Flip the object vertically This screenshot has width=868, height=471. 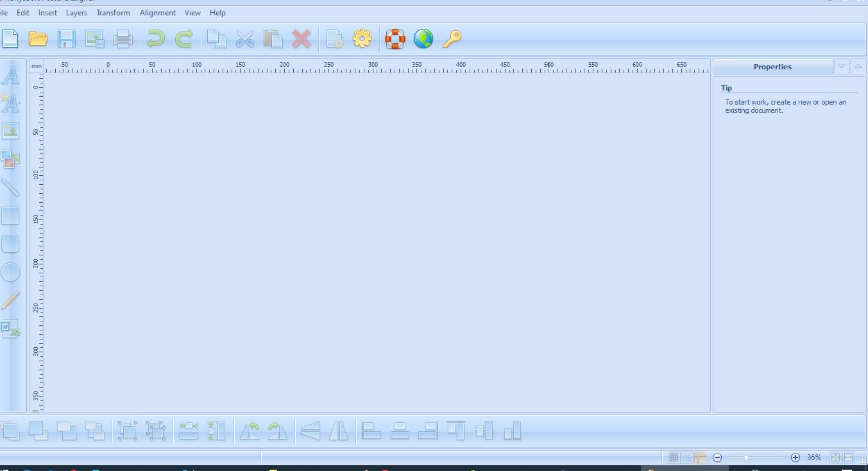point(311,431)
